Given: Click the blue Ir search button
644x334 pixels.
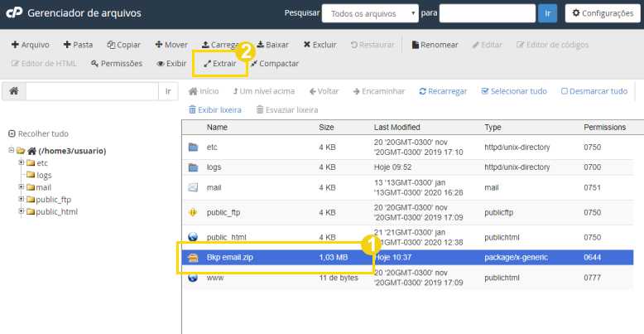Looking at the screenshot, I should (x=547, y=13).
